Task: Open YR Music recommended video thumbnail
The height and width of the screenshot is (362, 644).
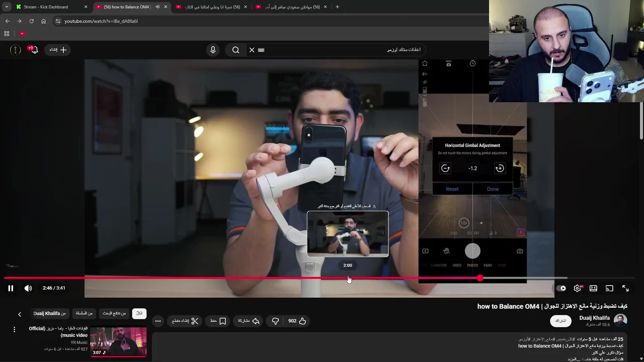Action: [x=118, y=341]
